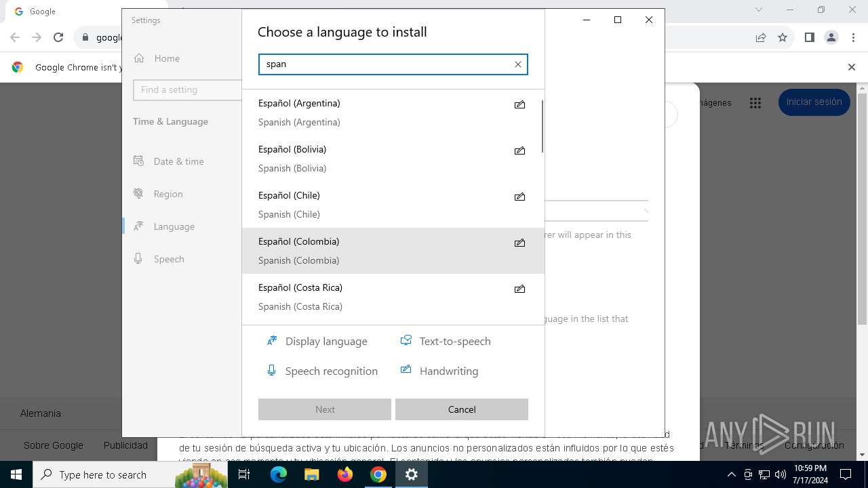Screen dimensions: 868x488
Task: Open Windows Start menu
Action: tap(16, 474)
